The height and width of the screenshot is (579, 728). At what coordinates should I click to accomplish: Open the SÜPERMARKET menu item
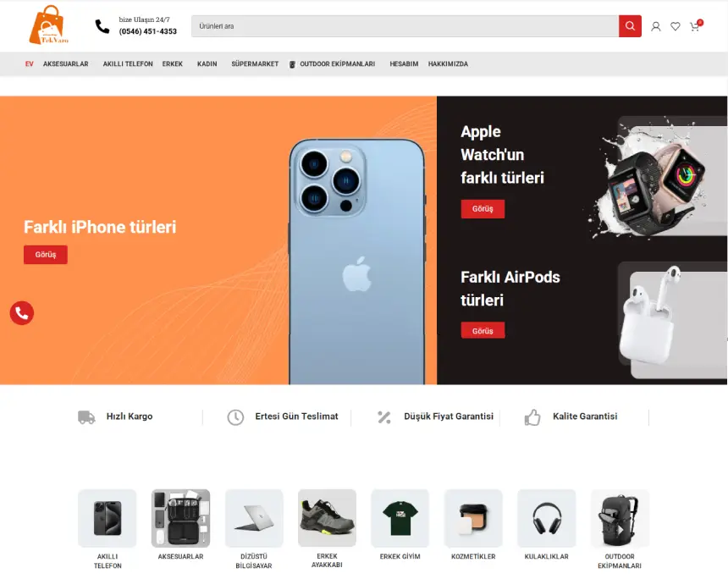click(255, 64)
